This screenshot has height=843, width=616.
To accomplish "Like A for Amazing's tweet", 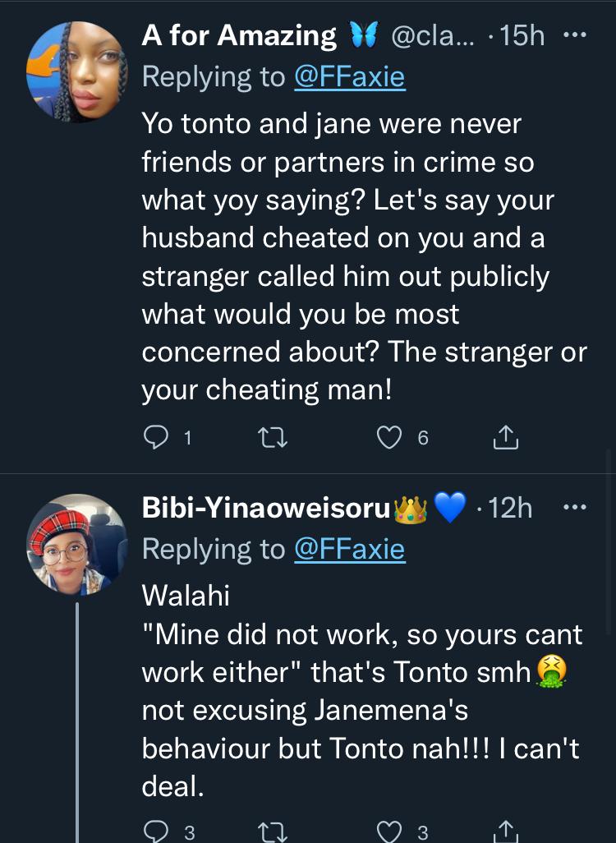I will coord(388,439).
